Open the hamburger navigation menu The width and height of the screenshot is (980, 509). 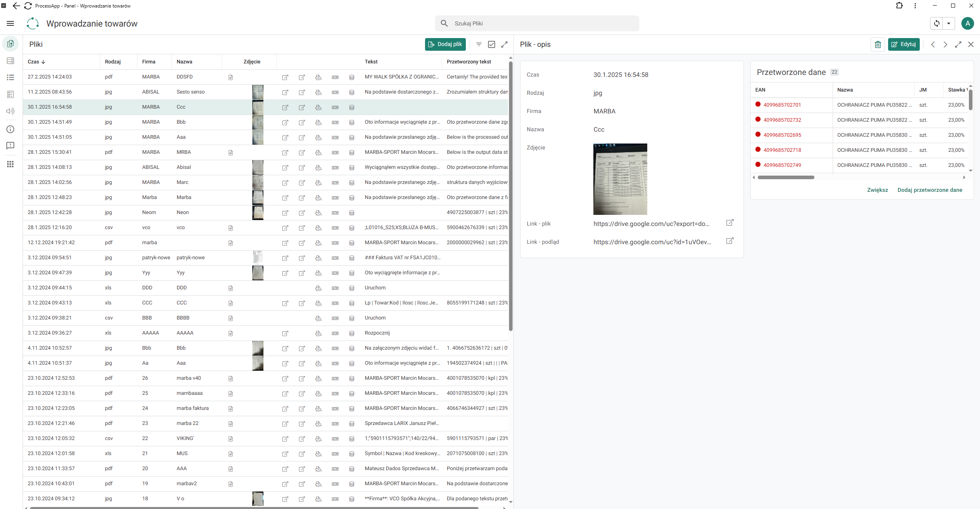(10, 23)
